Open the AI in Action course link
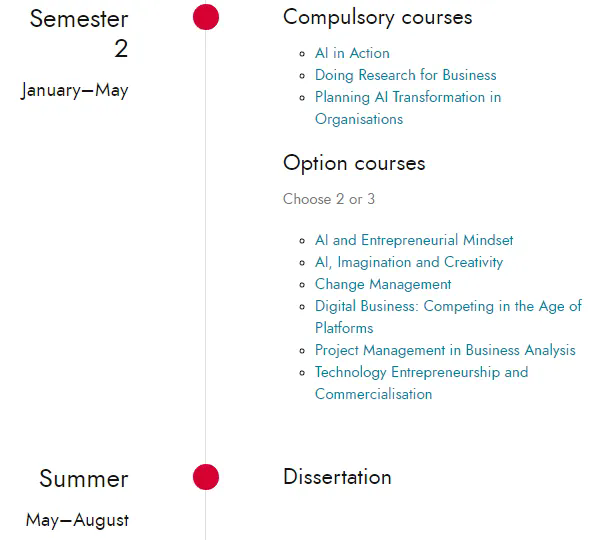 (352, 53)
